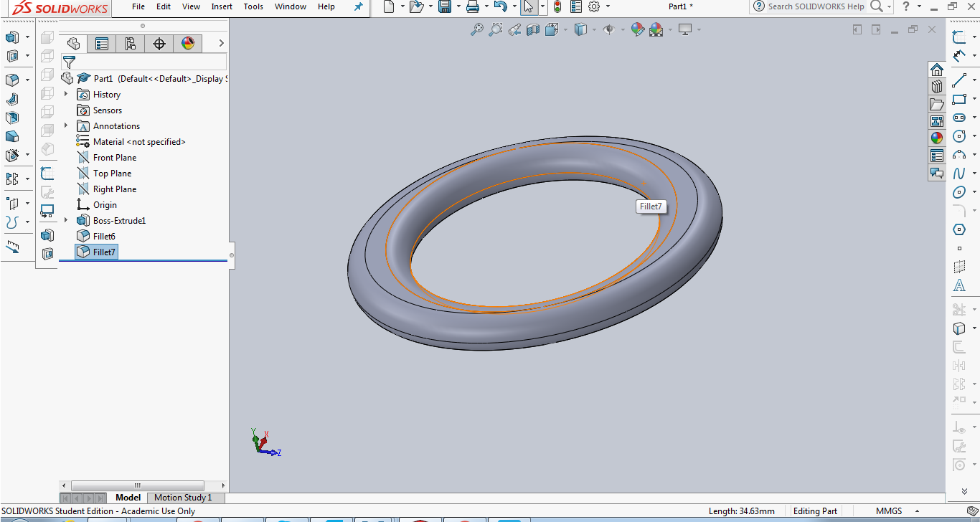Open the DisplayManager tab
Image resolution: width=980 pixels, height=522 pixels.
point(187,44)
